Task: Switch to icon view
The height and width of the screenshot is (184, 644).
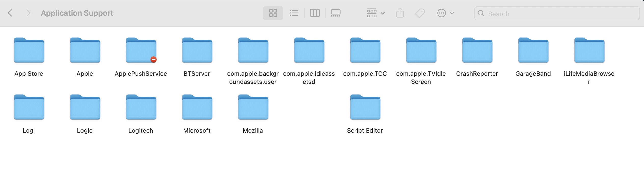Action: pyautogui.click(x=273, y=13)
